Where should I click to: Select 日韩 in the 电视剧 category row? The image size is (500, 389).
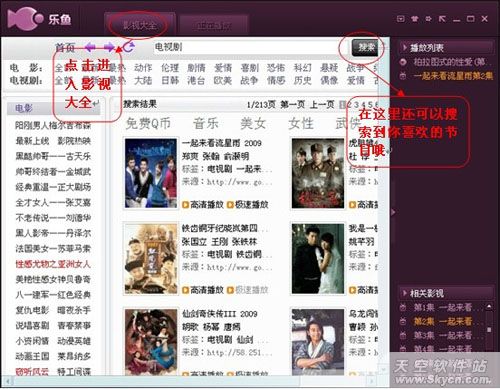pos(170,80)
